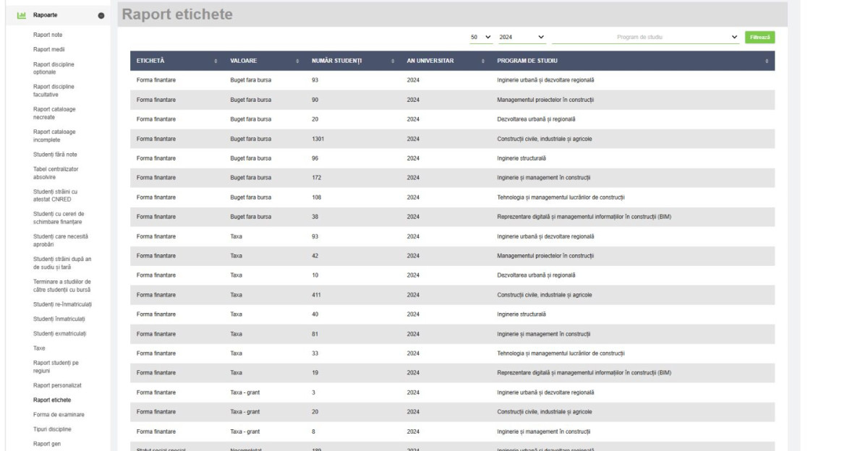Image resolution: width=868 pixels, height=451 pixels.
Task: Click Forma finantare in the 90-student row
Action: coord(156,100)
